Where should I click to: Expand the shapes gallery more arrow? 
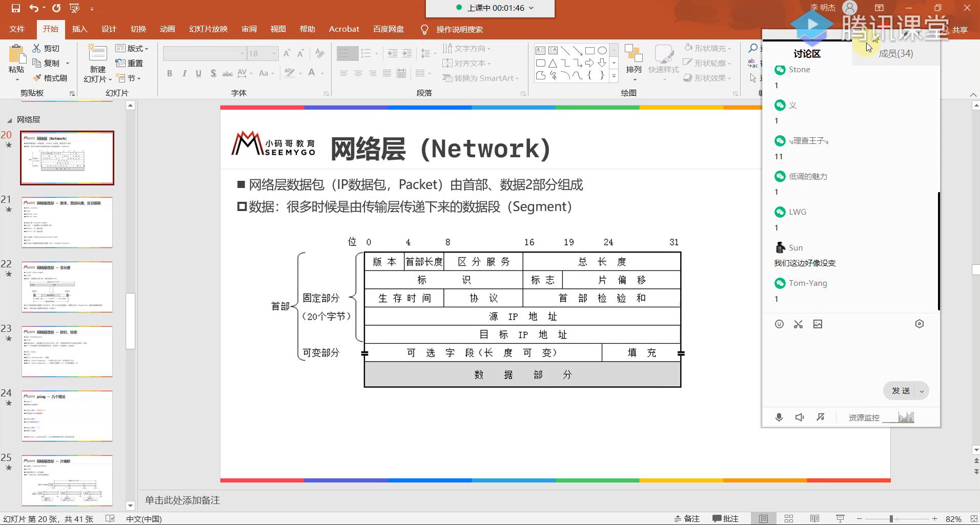tap(614, 76)
